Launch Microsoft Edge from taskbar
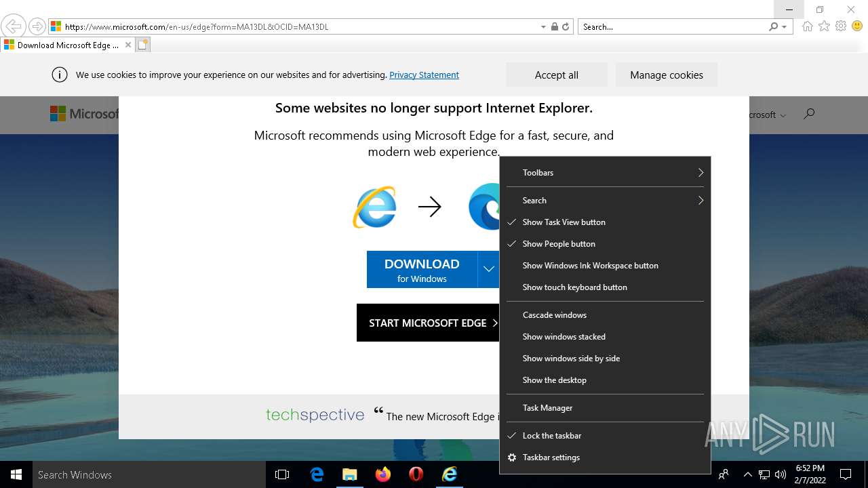The image size is (868, 488). pos(317,474)
